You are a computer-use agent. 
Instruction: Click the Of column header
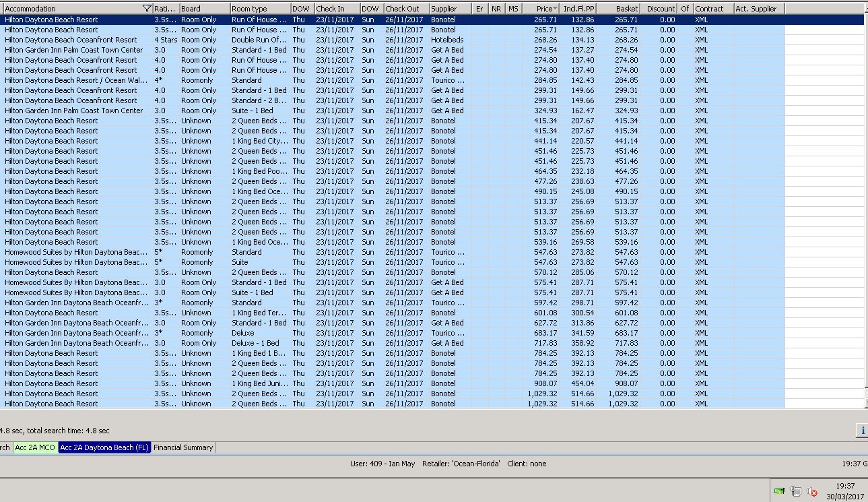685,9
